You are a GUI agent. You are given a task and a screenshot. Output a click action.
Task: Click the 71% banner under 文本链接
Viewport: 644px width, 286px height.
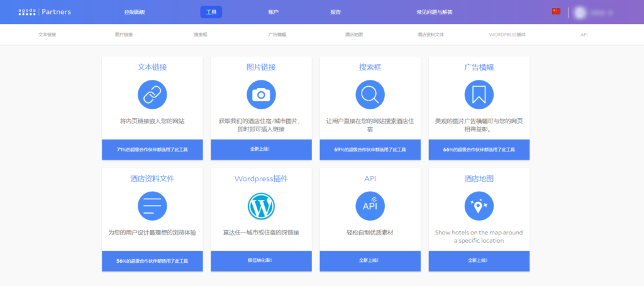[152, 150]
